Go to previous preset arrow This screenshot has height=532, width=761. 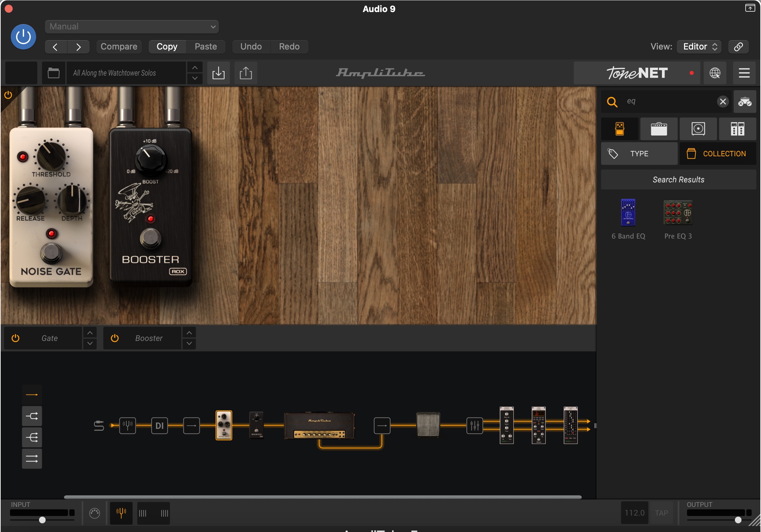(x=56, y=47)
